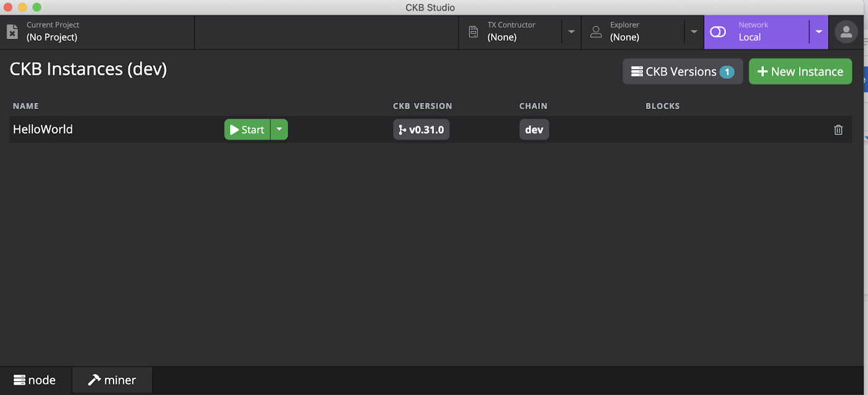Open the Current Project (No Project) selector
The image size is (868, 395).
[x=97, y=32]
